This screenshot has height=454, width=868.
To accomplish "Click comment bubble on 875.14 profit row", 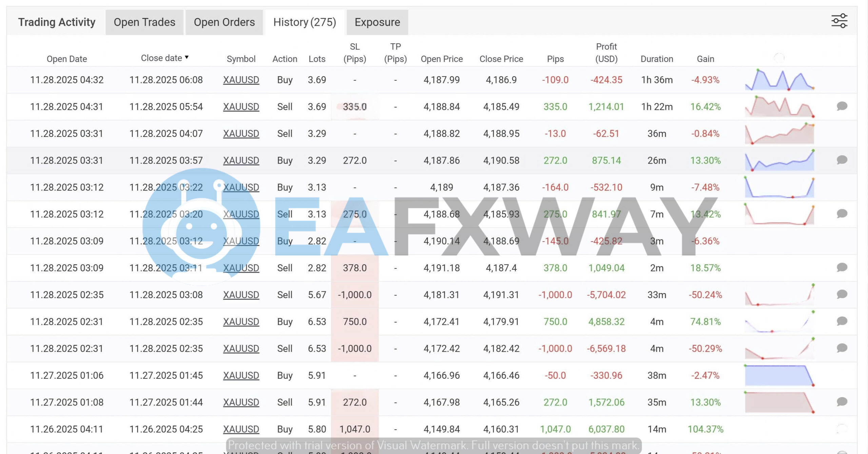I will pyautogui.click(x=842, y=160).
